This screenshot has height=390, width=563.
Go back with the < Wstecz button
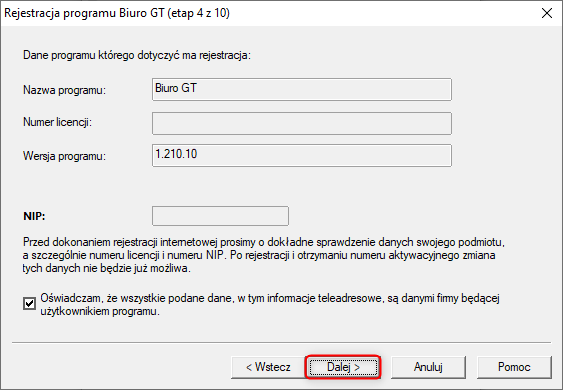(x=268, y=367)
